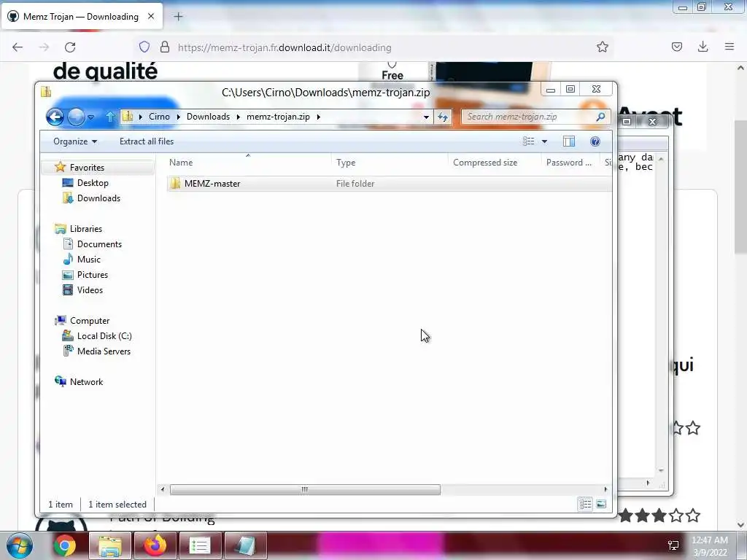The image size is (747, 560).
Task: Click the Explorer search magnifier icon
Action: click(601, 117)
